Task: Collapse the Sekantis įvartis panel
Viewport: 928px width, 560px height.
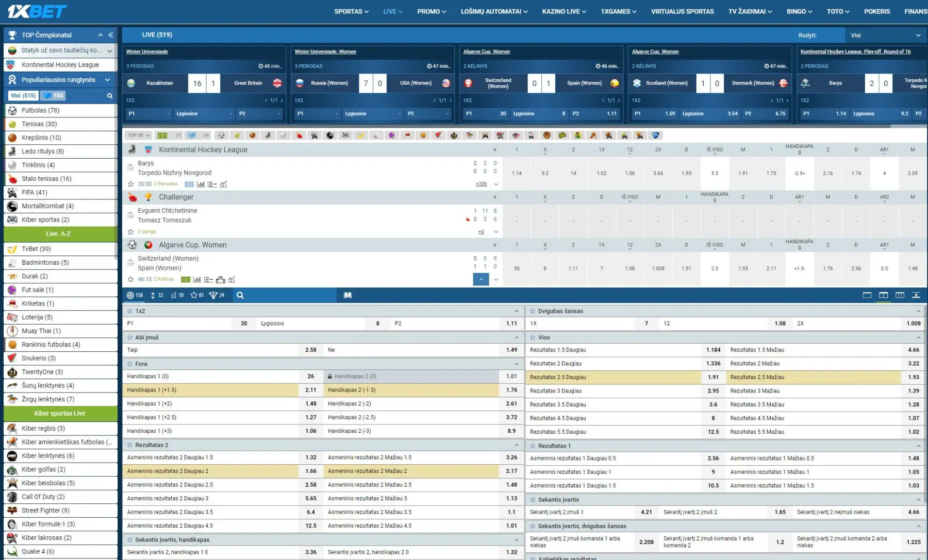Action: (x=918, y=500)
